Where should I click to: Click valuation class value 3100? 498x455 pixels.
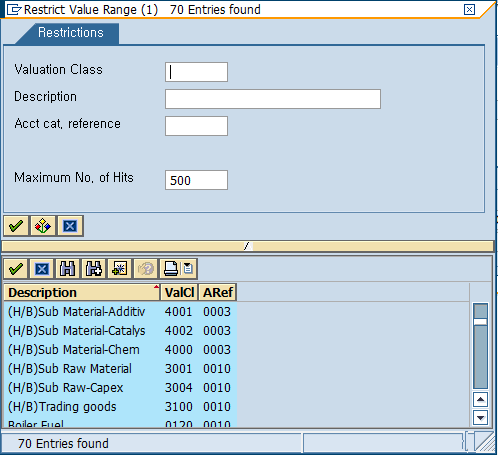[179, 407]
